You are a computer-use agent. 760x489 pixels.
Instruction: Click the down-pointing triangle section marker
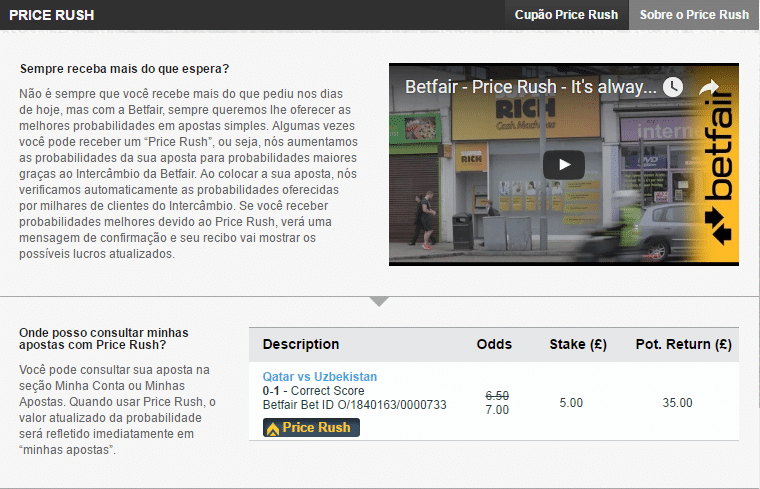(379, 301)
